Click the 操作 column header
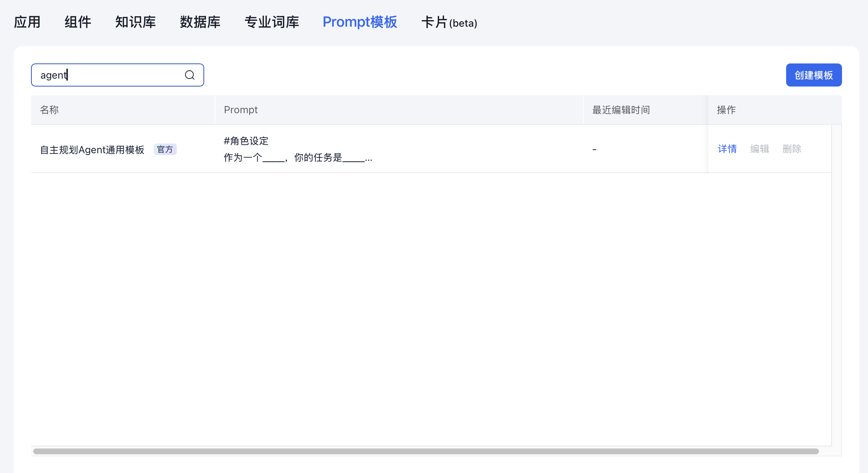868x473 pixels. coord(775,110)
